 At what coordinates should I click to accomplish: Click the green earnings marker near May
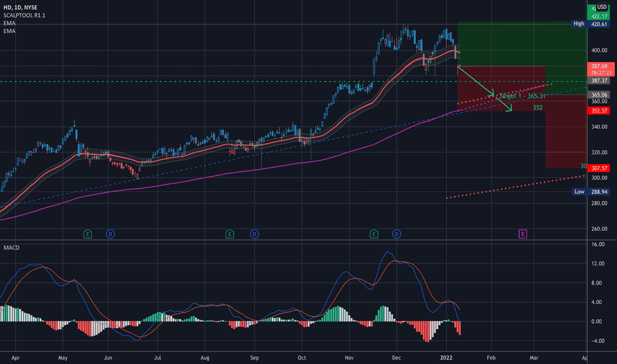87,234
